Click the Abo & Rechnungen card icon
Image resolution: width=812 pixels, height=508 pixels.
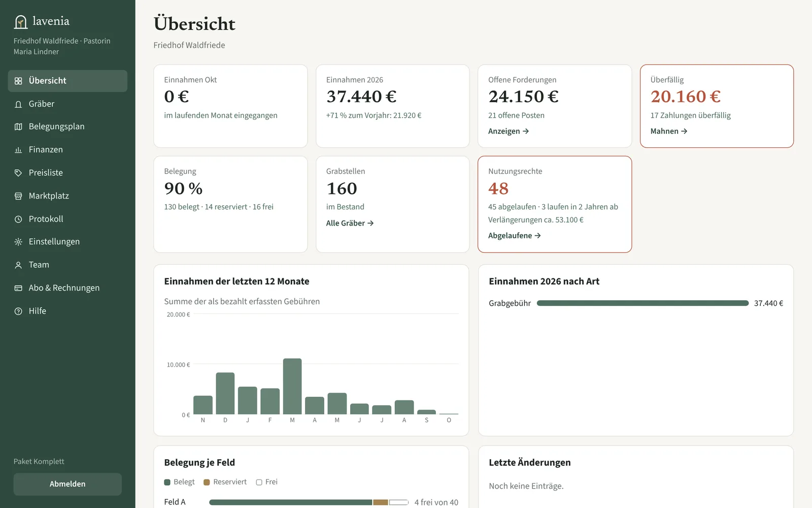18,288
